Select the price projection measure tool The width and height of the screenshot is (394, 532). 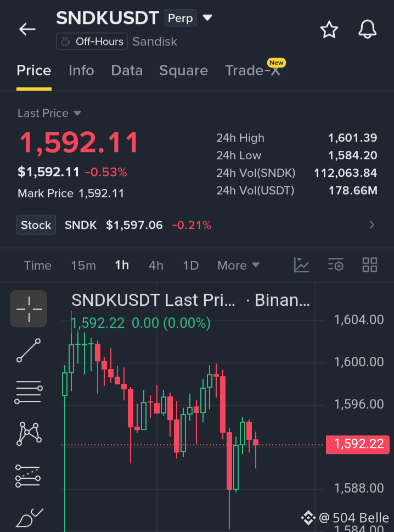coord(28,476)
